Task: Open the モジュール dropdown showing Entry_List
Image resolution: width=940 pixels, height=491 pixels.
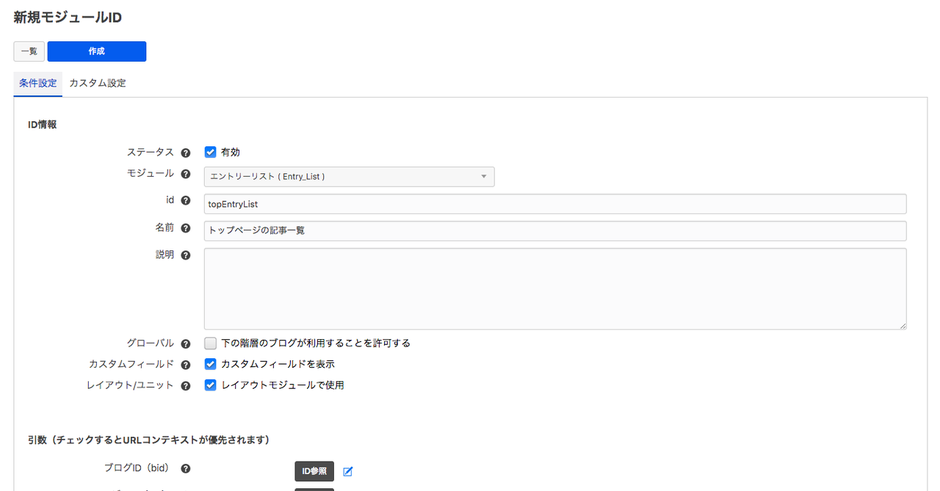Action: tap(349, 177)
